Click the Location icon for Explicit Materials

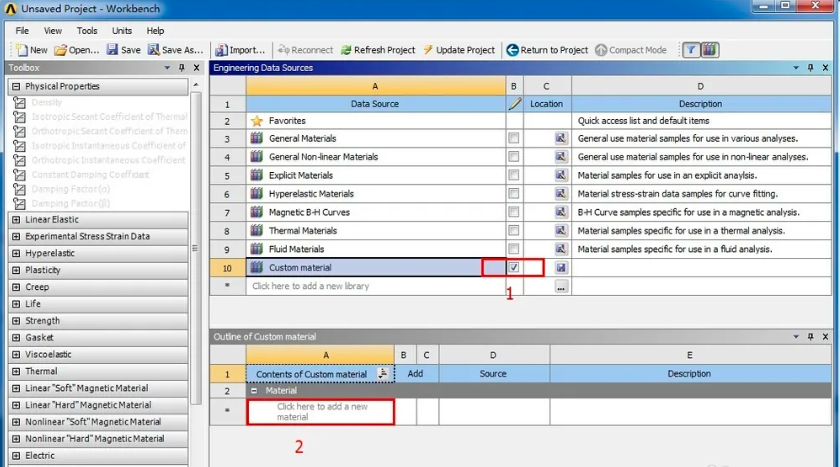pyautogui.click(x=560, y=175)
